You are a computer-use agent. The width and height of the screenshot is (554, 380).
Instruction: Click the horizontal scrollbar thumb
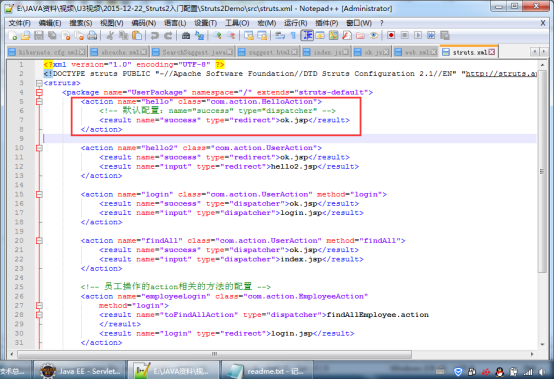coord(214,354)
